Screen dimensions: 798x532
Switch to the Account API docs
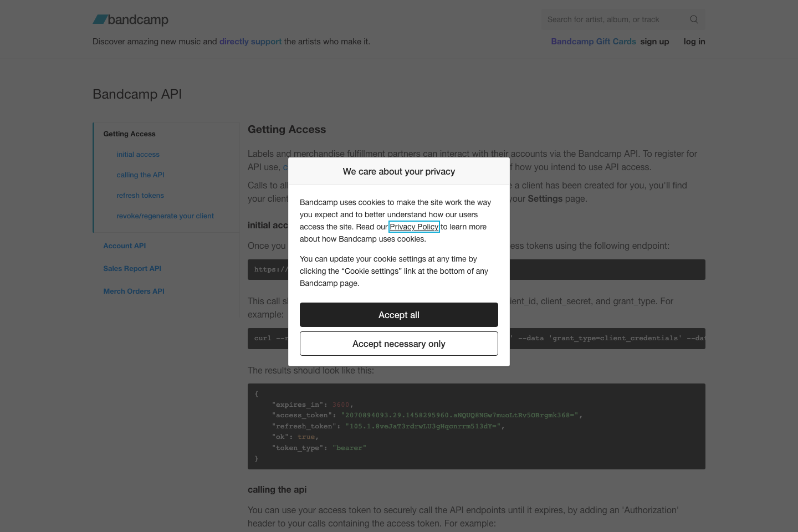[124, 245]
